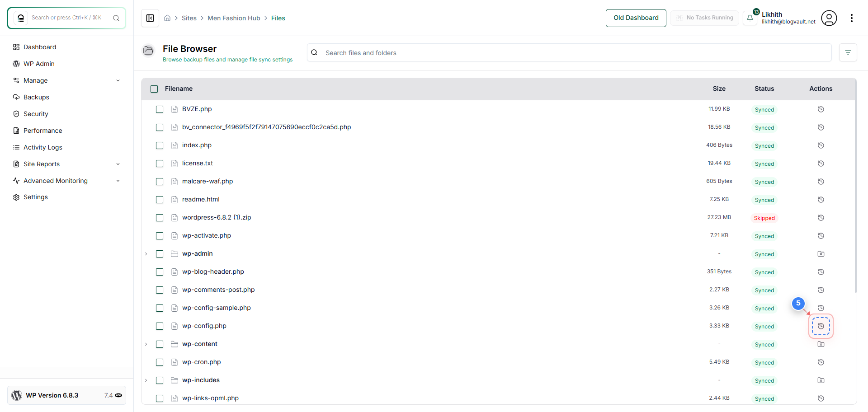The image size is (868, 412).
Task: Open the filter options icon beside search
Action: coord(848,52)
